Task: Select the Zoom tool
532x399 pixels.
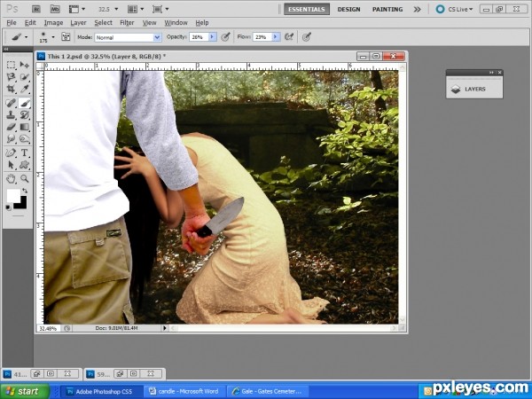Action: pyautogui.click(x=25, y=178)
